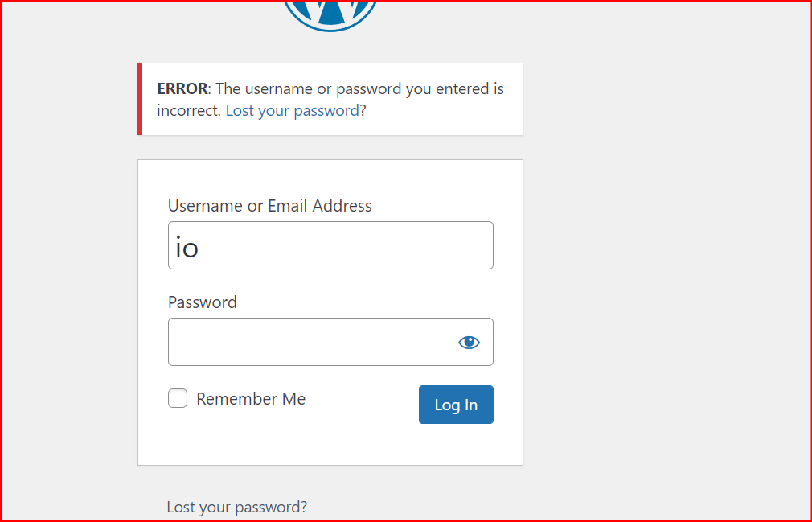812x522 pixels.
Task: Focus the Username or Email Address field
Action: coord(330,245)
